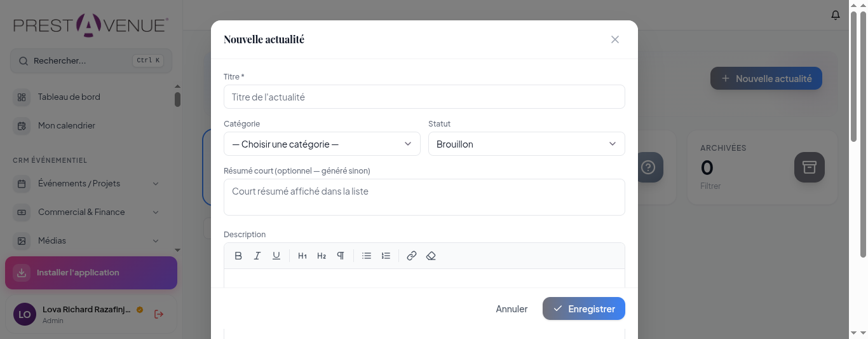Click the verified badge beside user name

[x=140, y=310]
